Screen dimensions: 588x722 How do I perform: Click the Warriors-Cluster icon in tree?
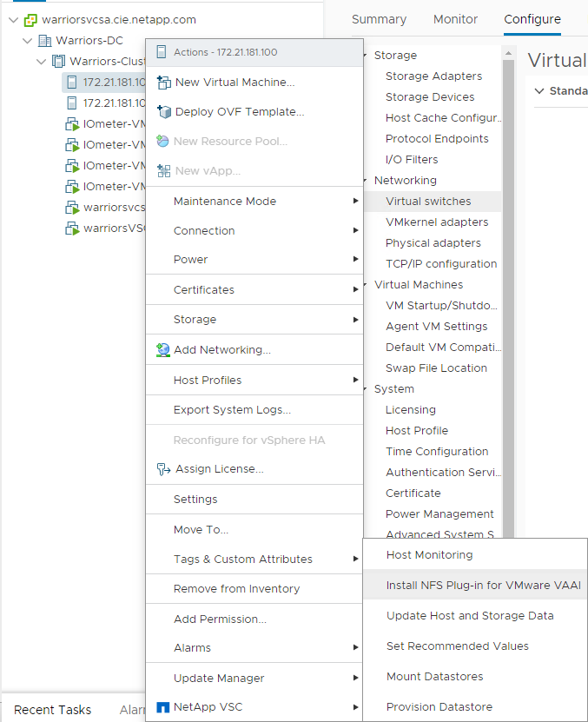(x=59, y=62)
